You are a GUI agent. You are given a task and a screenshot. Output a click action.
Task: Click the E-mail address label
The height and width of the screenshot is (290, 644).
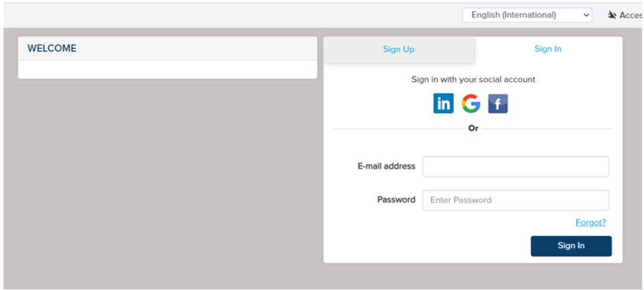[386, 167]
